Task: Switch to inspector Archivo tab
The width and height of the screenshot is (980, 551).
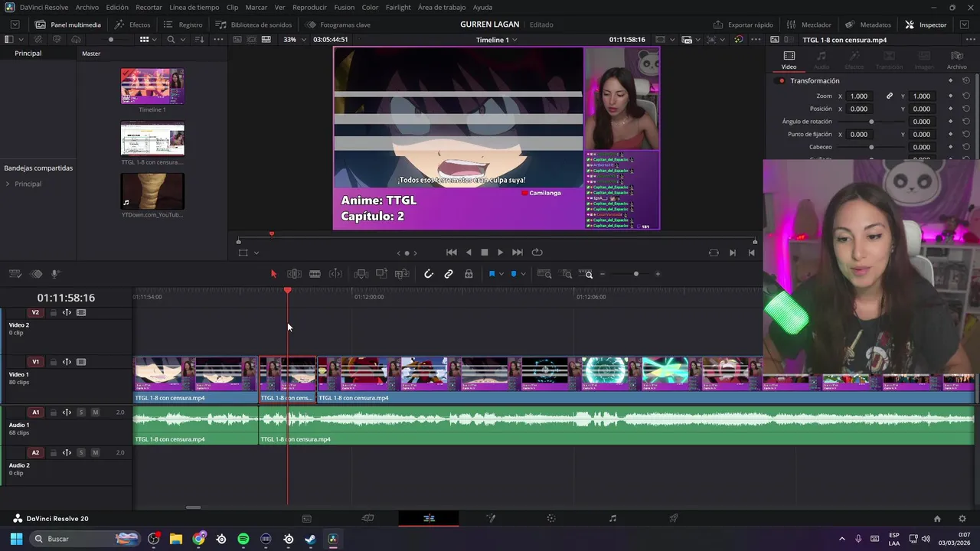Action: [x=956, y=60]
